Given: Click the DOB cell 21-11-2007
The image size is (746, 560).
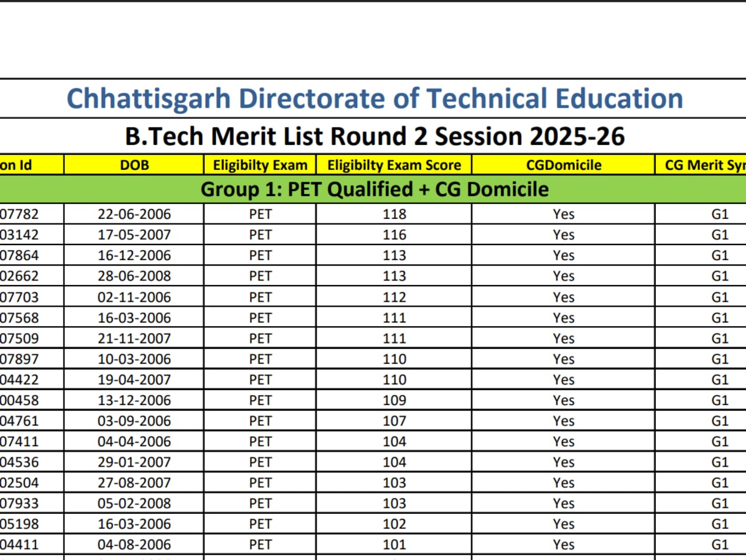Looking at the screenshot, I should pyautogui.click(x=134, y=338).
